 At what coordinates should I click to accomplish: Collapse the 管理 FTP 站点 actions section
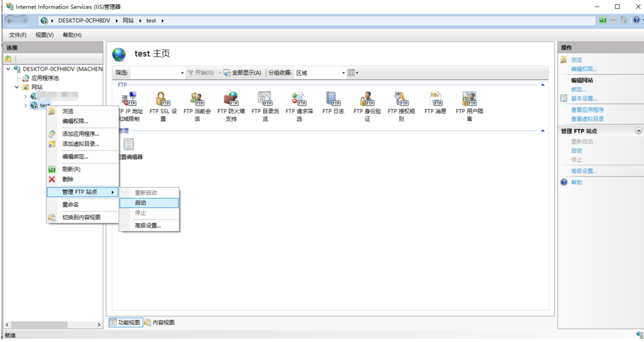tap(638, 131)
